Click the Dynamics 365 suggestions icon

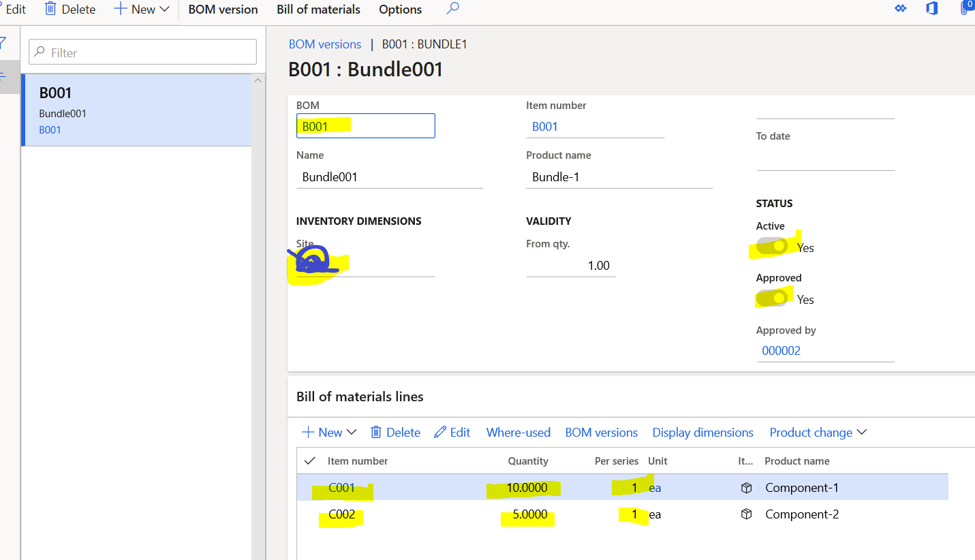click(x=899, y=8)
